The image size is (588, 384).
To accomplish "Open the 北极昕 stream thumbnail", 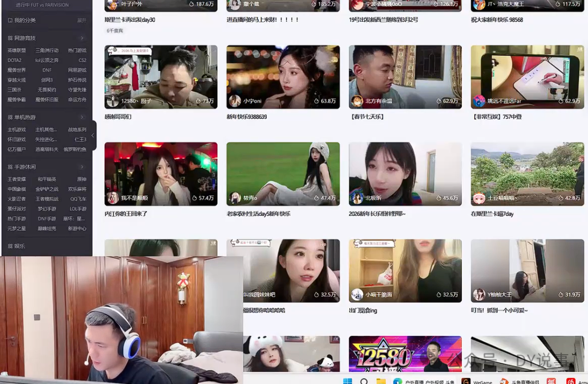I will (406, 174).
